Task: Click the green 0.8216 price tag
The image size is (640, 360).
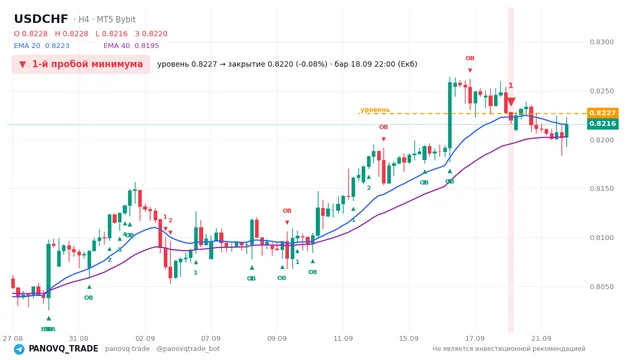Action: 603,124
